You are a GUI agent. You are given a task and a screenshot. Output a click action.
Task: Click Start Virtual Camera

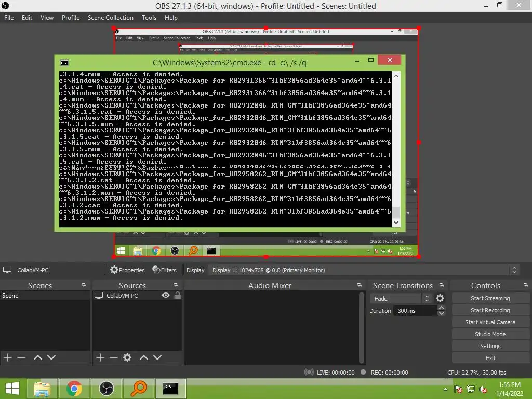pos(490,322)
